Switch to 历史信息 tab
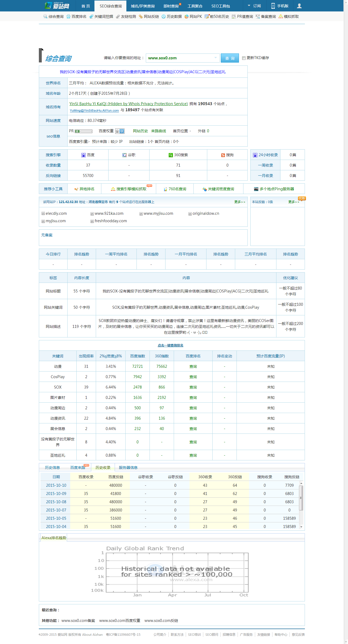This screenshot has width=348, height=644. click(x=52, y=468)
